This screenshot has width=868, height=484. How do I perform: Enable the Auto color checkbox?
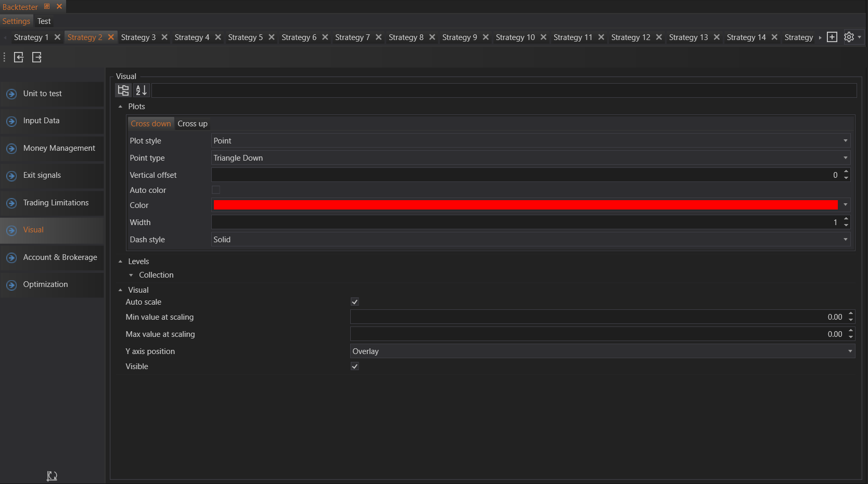click(x=216, y=190)
